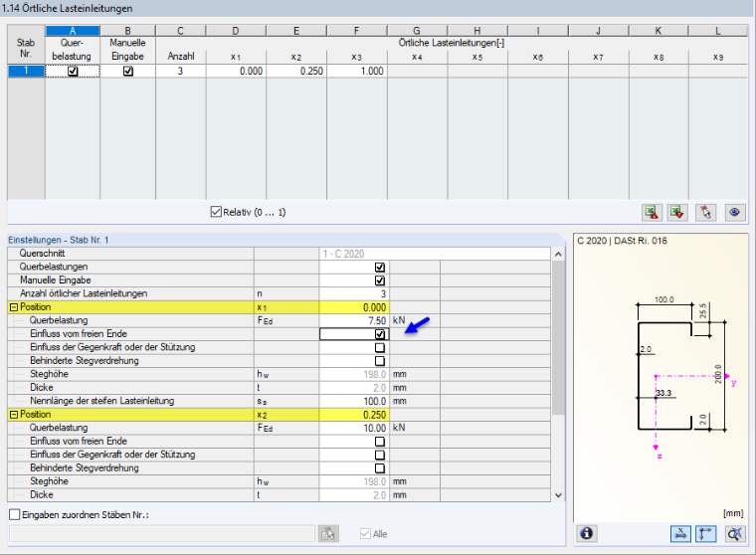Select row header for Stab 1

pyautogui.click(x=26, y=71)
